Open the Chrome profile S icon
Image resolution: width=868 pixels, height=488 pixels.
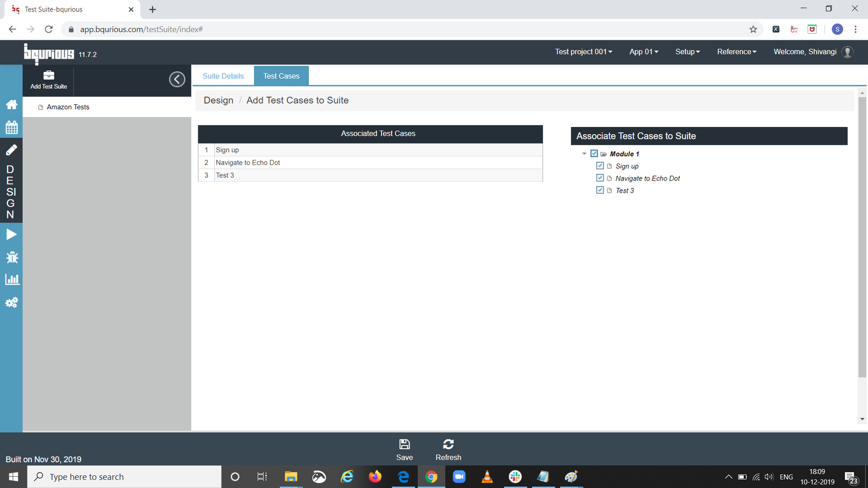point(837,29)
